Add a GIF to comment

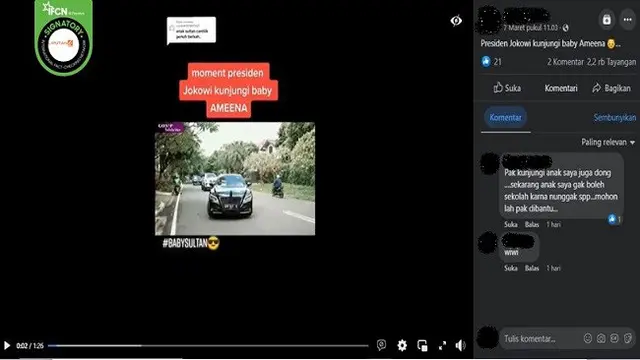(x=615, y=338)
